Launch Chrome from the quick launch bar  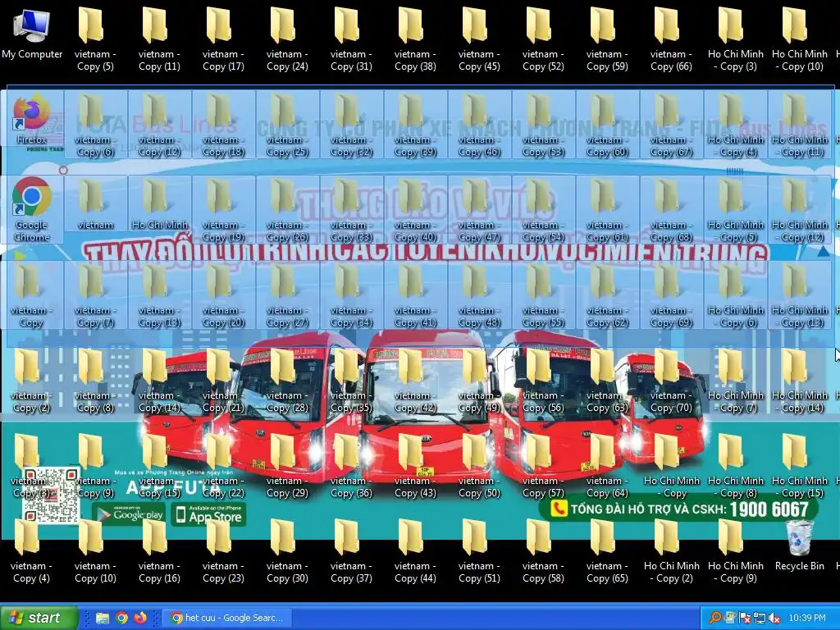pos(121,618)
